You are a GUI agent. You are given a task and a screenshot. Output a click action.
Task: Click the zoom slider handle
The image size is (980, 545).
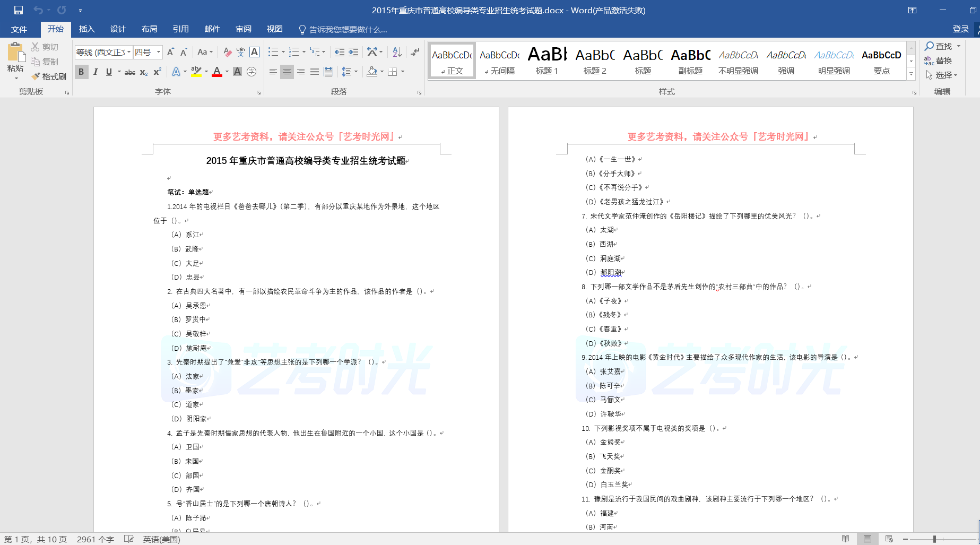(934, 539)
